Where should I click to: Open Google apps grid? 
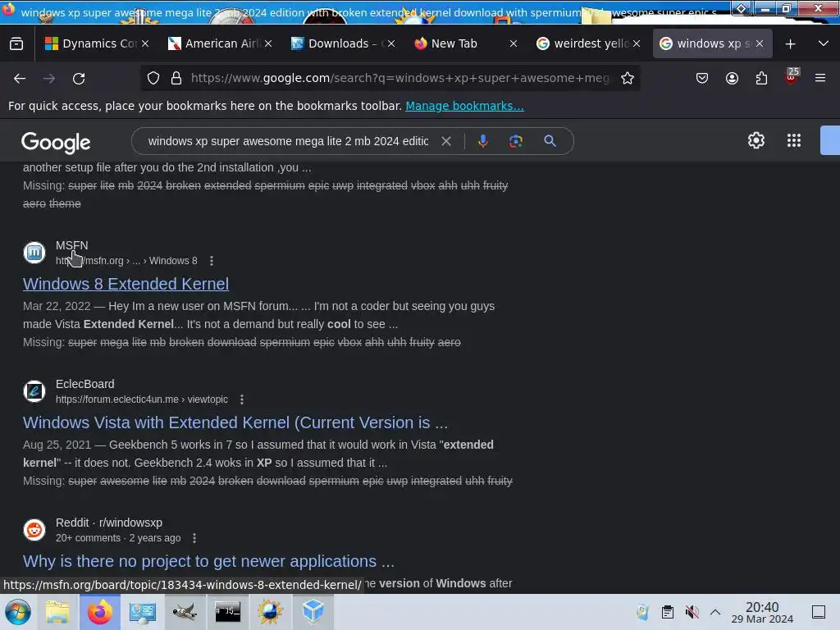(794, 140)
